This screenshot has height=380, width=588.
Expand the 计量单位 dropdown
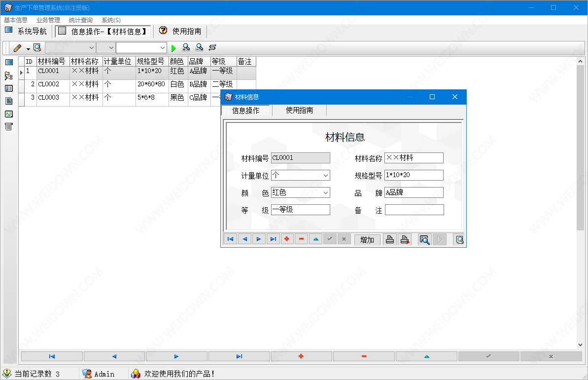(x=326, y=175)
